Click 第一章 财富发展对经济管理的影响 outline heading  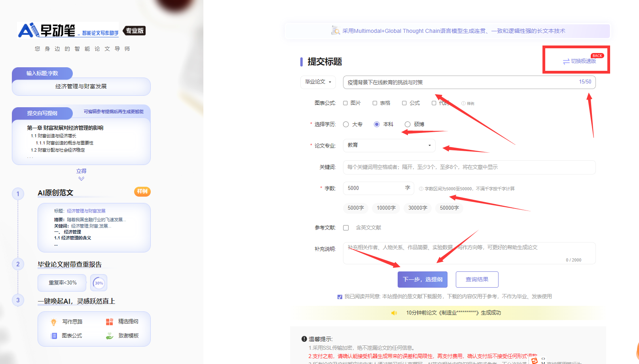coord(65,128)
